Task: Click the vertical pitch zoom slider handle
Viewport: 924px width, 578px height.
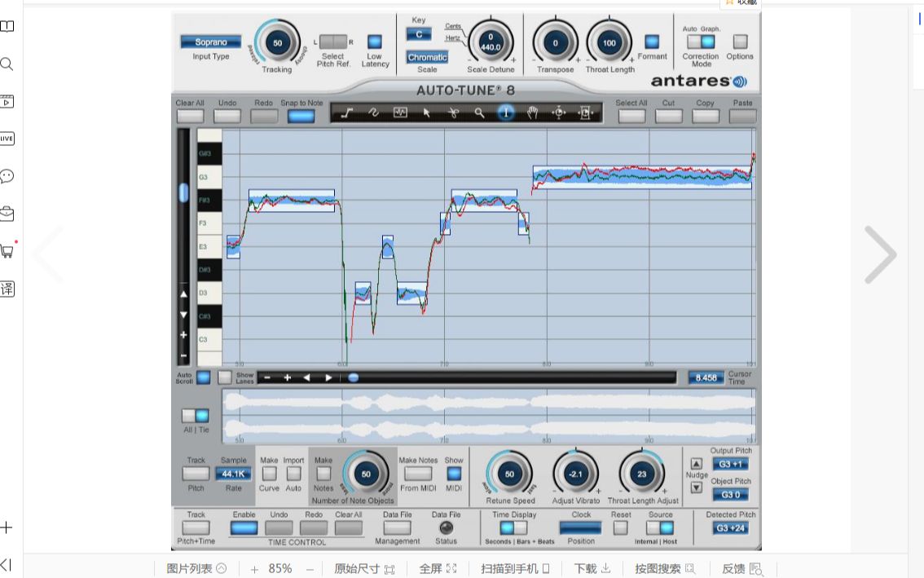Action: coord(183,192)
